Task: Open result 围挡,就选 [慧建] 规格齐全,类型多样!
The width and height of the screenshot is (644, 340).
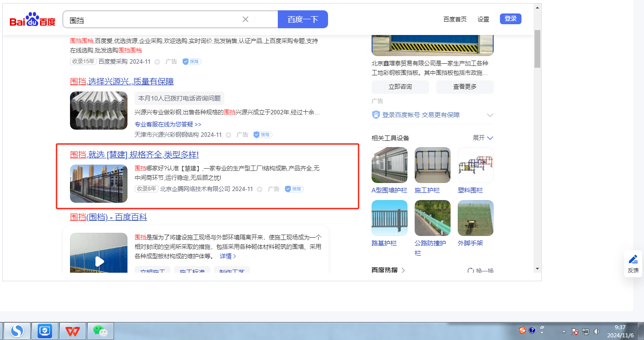Action: [135, 154]
